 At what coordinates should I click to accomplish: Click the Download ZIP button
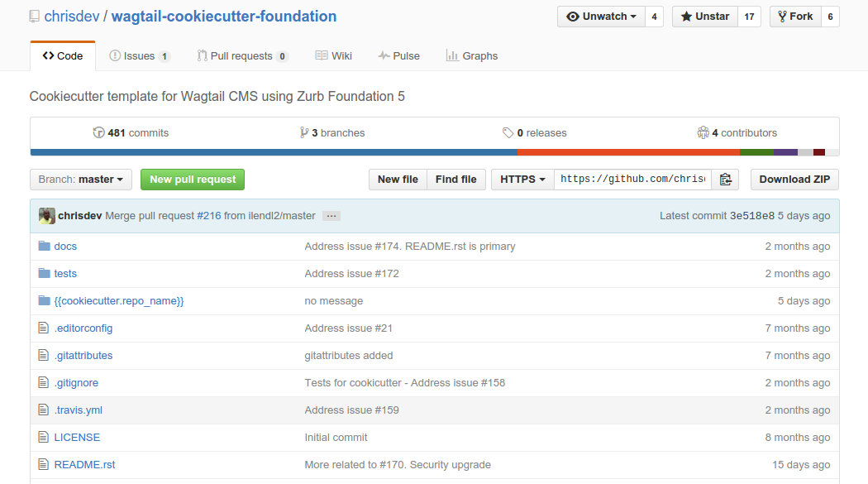794,180
